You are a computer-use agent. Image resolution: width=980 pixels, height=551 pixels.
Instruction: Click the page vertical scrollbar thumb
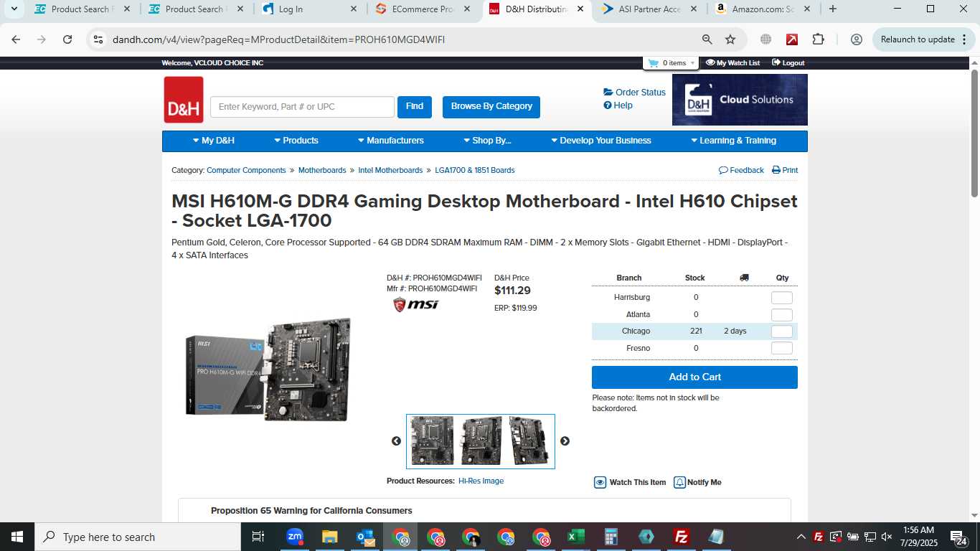click(974, 133)
